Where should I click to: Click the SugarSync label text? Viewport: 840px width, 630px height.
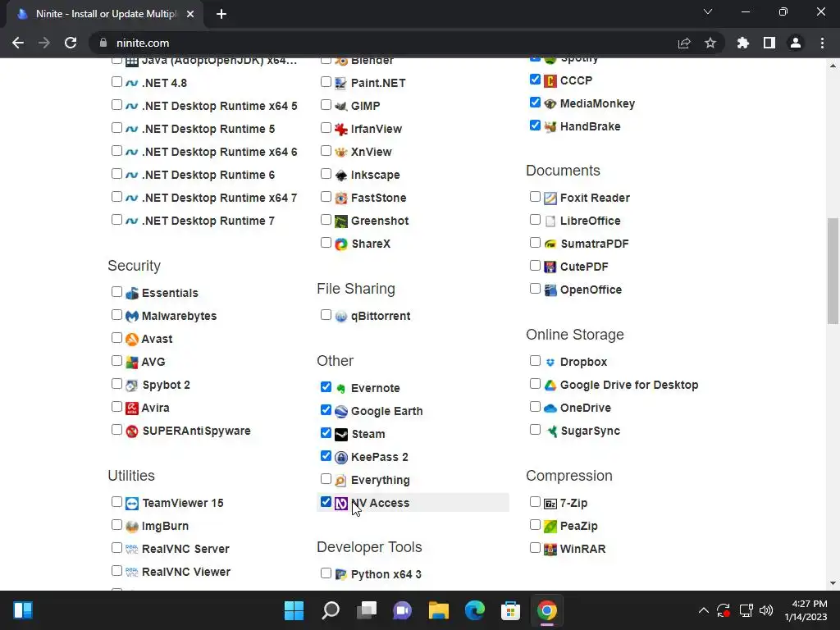pyautogui.click(x=590, y=431)
